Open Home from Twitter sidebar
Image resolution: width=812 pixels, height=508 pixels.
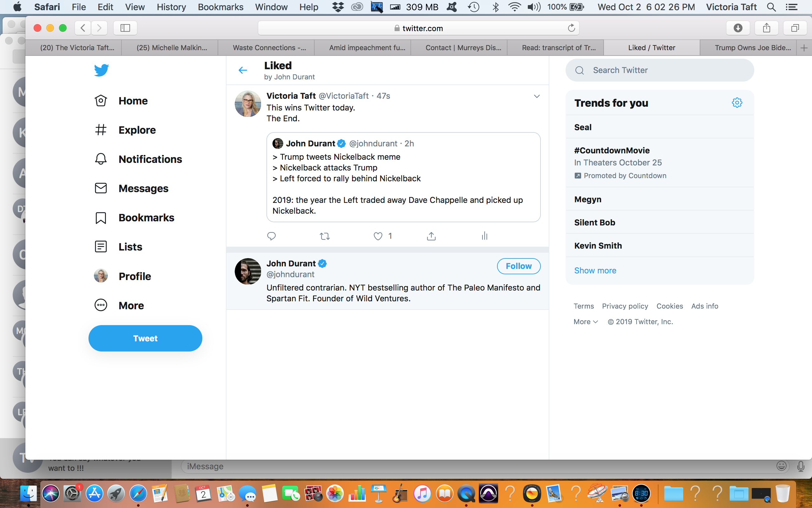[121, 101]
